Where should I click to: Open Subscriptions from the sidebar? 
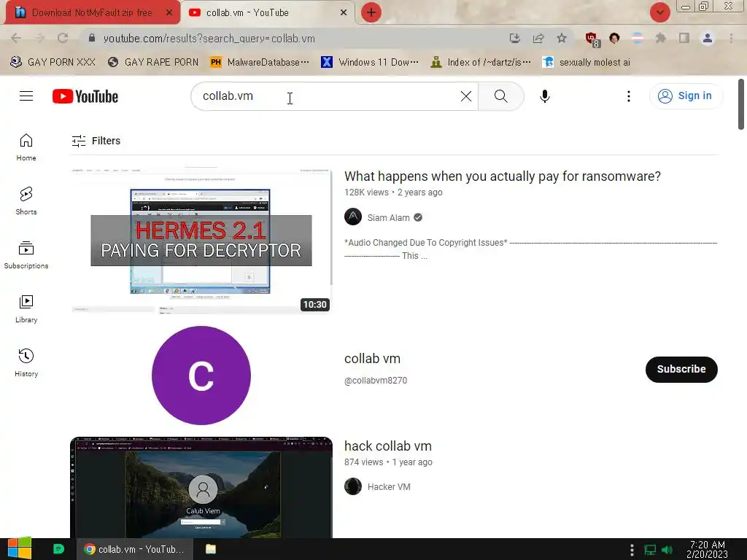point(26,255)
